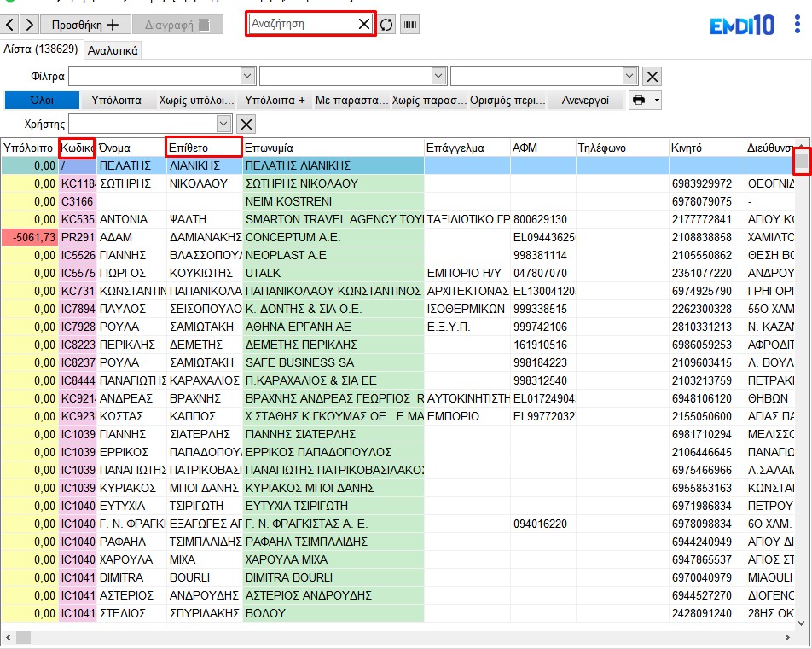The height and width of the screenshot is (649, 812).
Task: Click the horizontal scrollbar right arrow
Action: tap(787, 637)
